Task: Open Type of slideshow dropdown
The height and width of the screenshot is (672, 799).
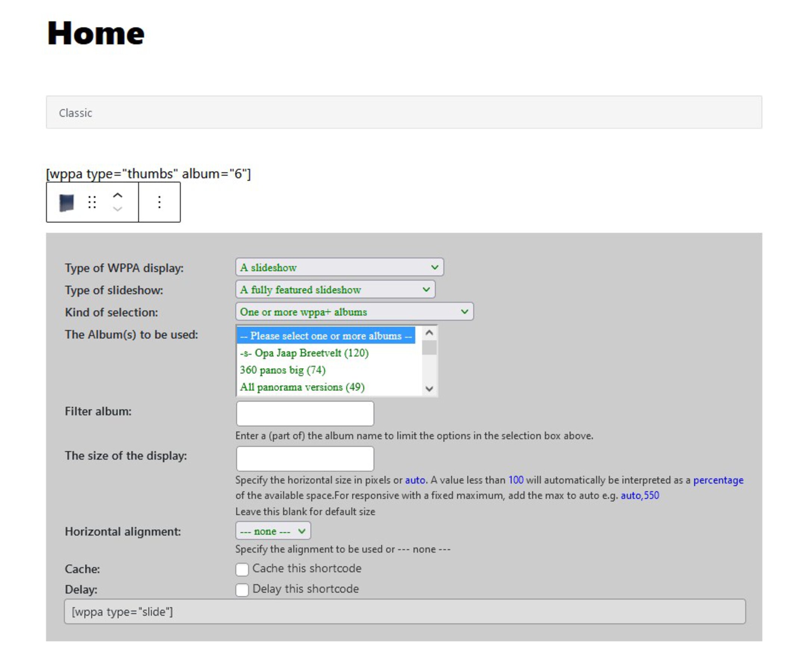Action: pos(335,290)
